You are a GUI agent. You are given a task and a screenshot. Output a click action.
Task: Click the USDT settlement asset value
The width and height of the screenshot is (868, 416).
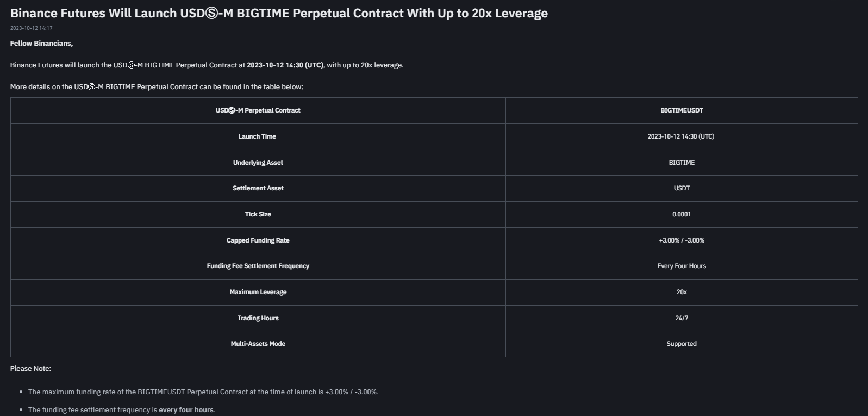(682, 188)
